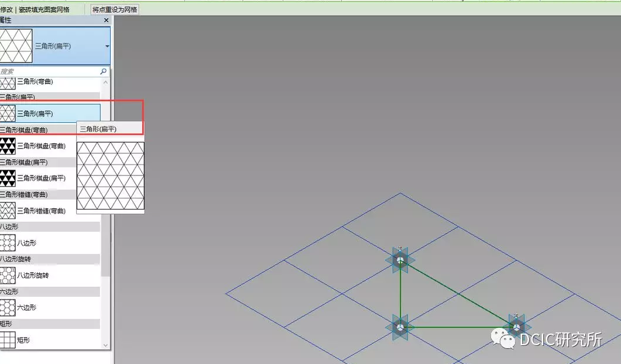Select the 三角形(扁平) pattern in the list
Image resolution: width=621 pixels, height=364 pixels.
tap(50, 114)
